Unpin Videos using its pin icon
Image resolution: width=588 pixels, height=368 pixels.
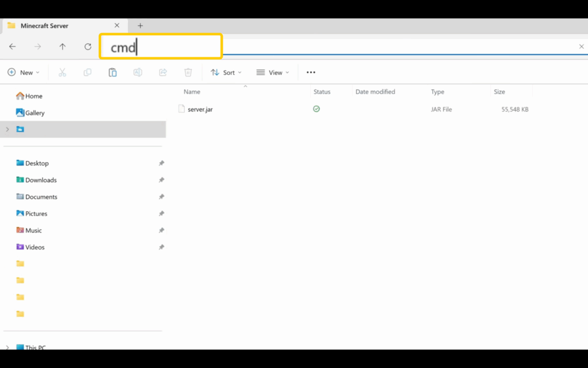pyautogui.click(x=161, y=247)
